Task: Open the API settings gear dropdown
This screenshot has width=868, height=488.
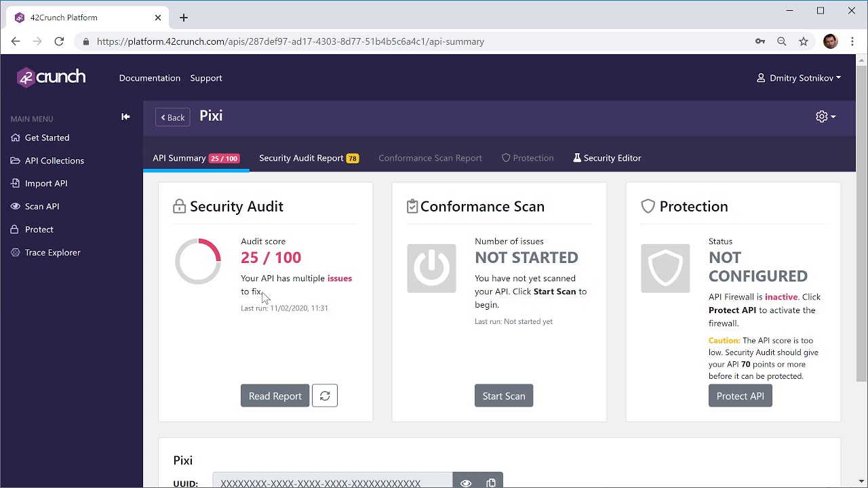Action: click(x=825, y=117)
